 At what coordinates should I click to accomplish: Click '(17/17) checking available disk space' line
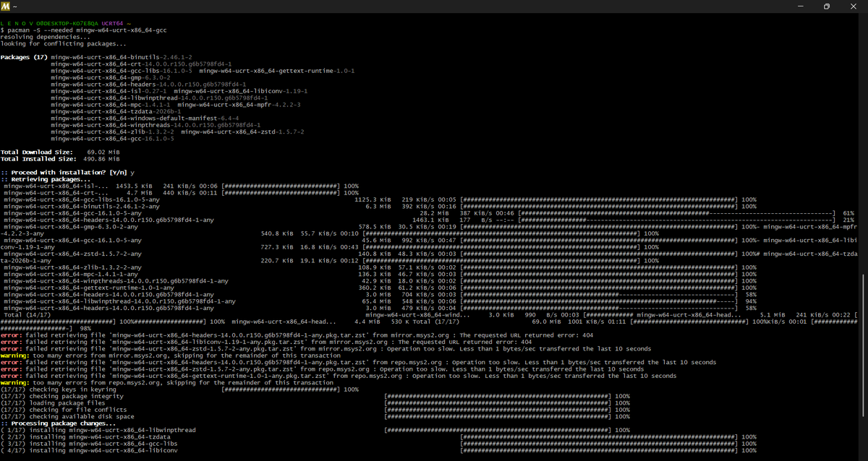point(315,416)
